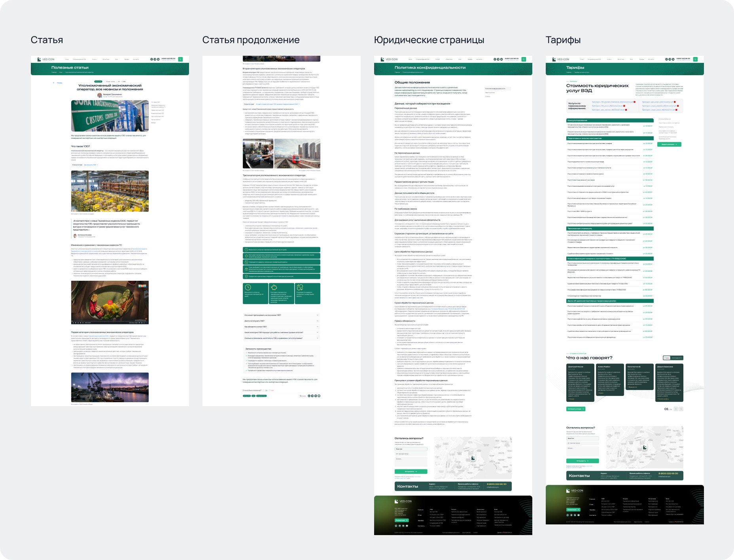Open Услуги menu in Статья header

[95, 59]
